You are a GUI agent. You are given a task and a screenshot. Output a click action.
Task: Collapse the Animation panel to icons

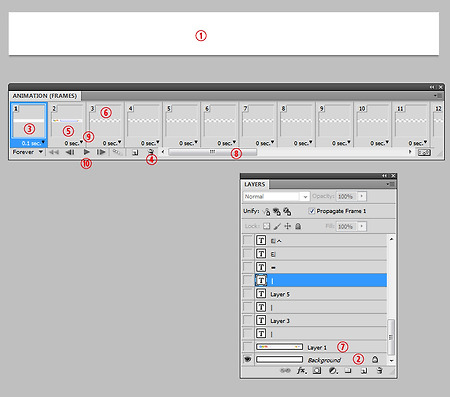click(432, 87)
